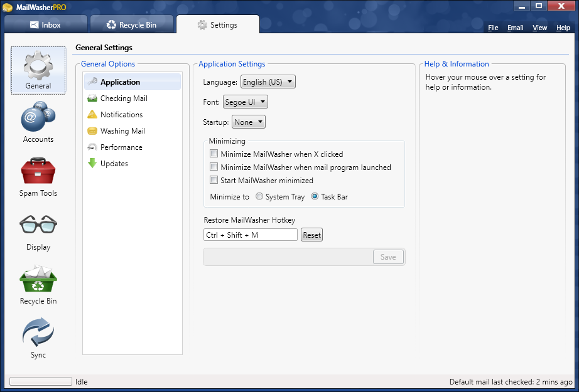Open the Startup dropdown
Viewport: 579px width, 392px height.
(248, 122)
